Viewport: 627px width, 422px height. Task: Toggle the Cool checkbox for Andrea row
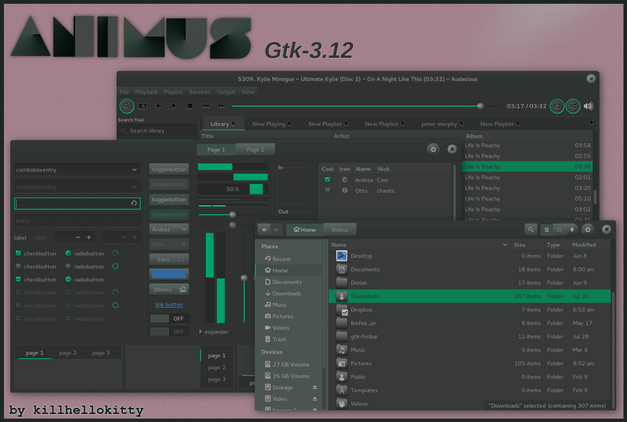(x=327, y=180)
